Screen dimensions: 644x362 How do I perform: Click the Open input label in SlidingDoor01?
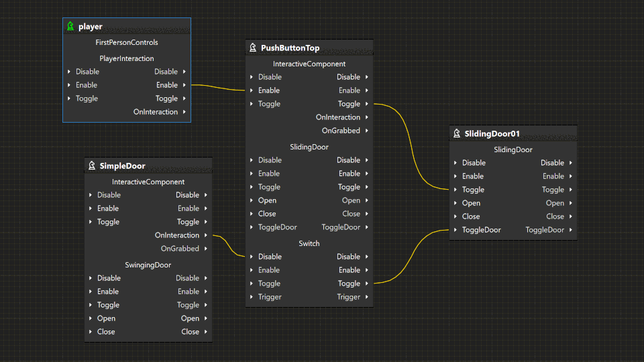[x=471, y=203]
